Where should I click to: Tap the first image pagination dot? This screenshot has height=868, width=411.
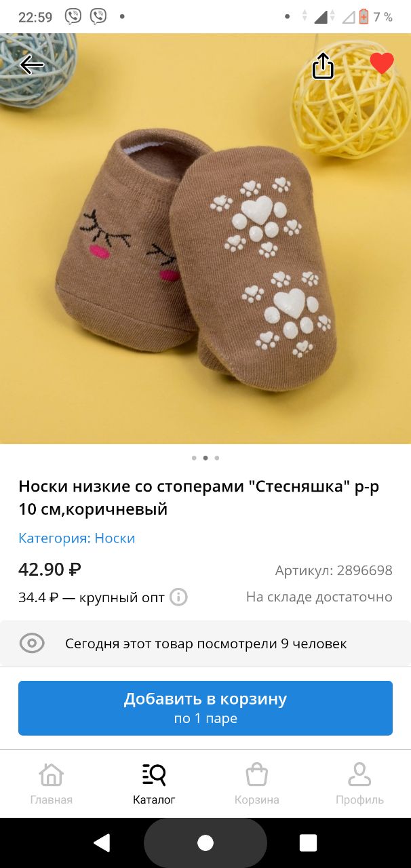(194, 458)
